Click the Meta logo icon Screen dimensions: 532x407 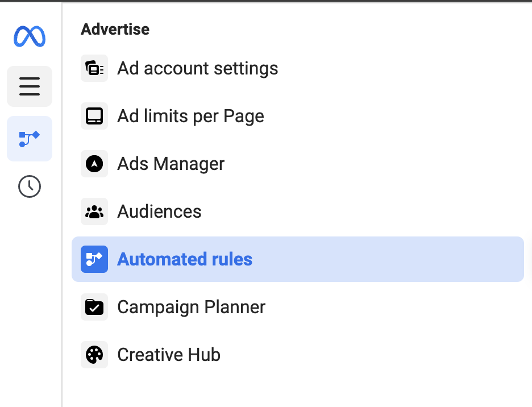click(30, 36)
